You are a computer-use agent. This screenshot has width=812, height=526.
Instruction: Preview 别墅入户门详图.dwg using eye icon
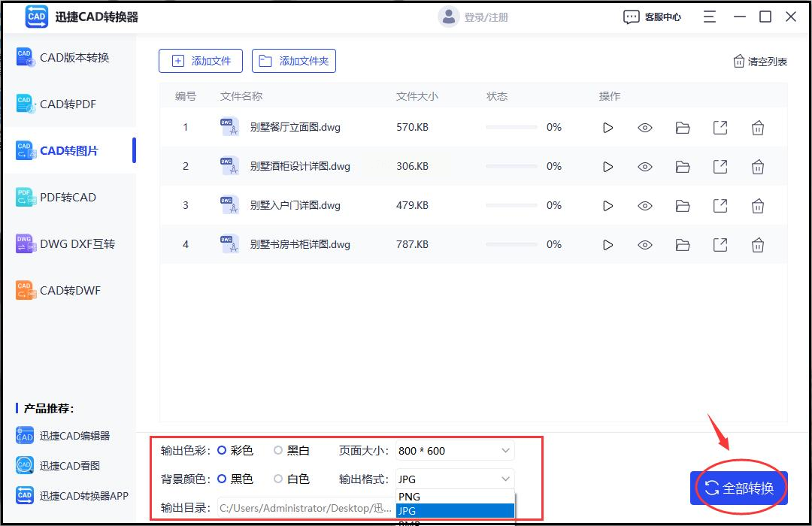click(x=645, y=206)
